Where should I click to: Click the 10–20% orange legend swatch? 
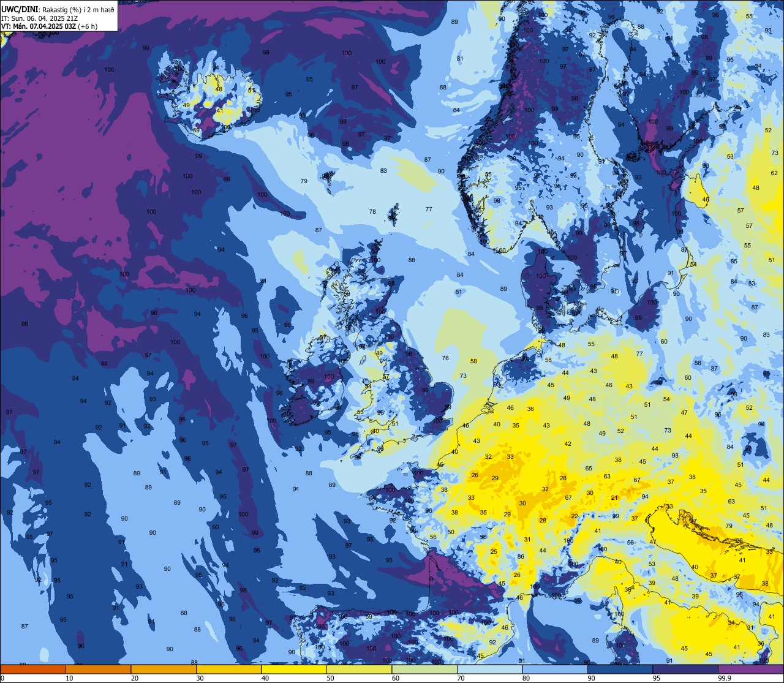click(99, 669)
